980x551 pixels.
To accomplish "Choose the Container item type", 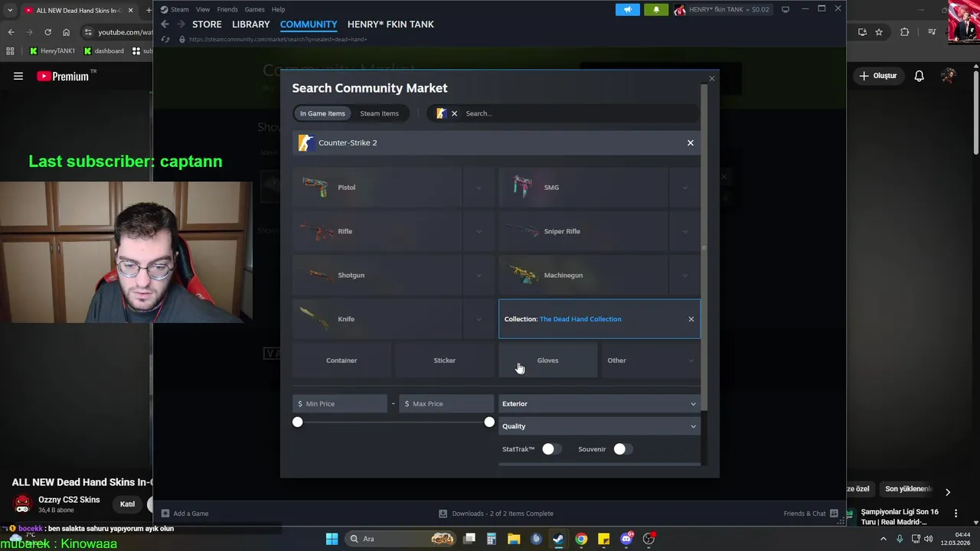I will coord(341,360).
